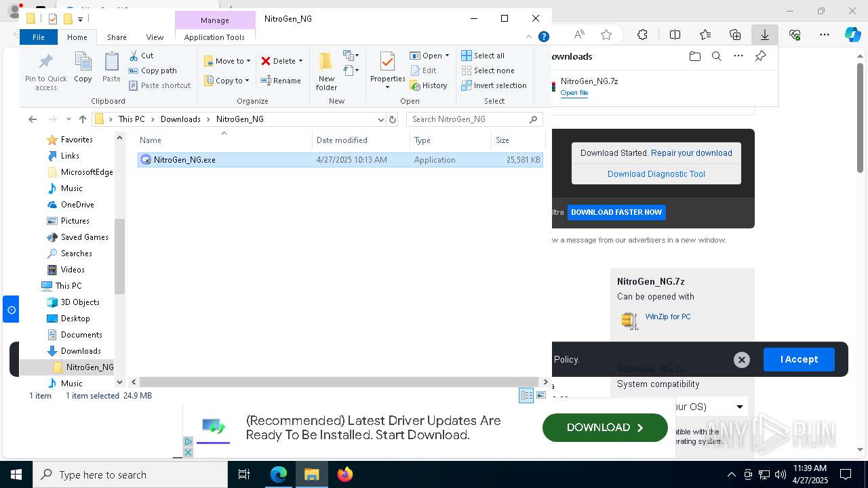Click the Rename command
Screen dimensions: 868x488
click(281, 81)
